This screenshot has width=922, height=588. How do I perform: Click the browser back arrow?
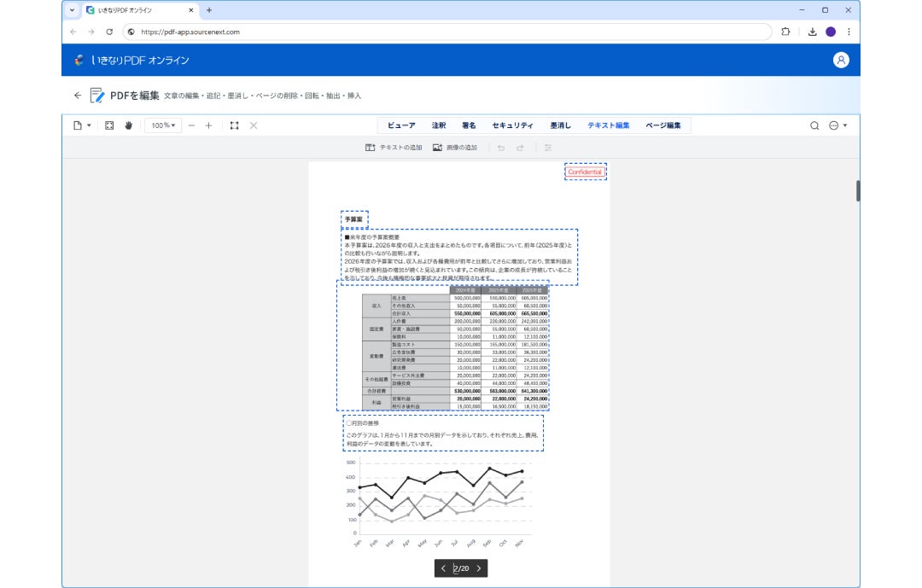73,32
